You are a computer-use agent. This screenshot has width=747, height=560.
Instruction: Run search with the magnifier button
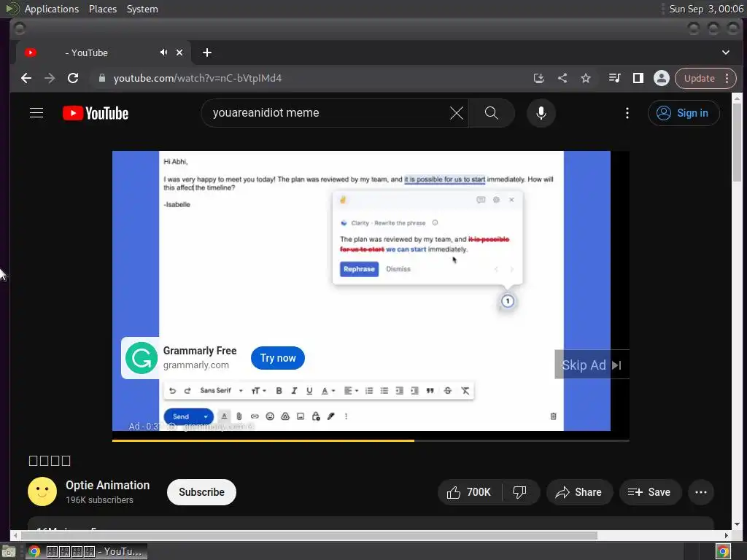(491, 113)
